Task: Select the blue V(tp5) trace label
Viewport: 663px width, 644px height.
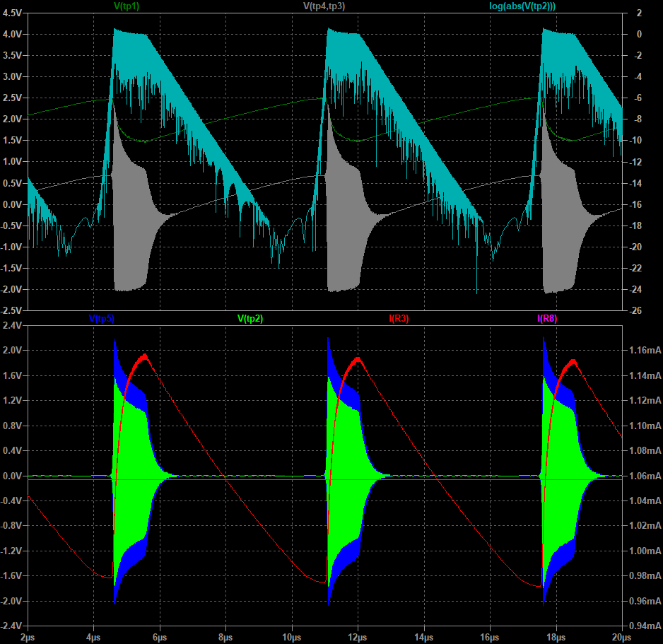Action: click(99, 319)
